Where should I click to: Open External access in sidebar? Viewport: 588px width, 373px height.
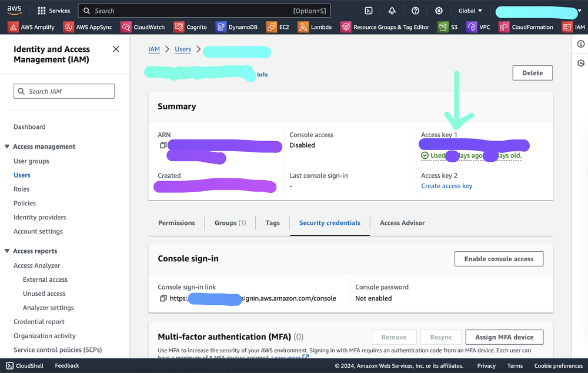click(x=45, y=279)
